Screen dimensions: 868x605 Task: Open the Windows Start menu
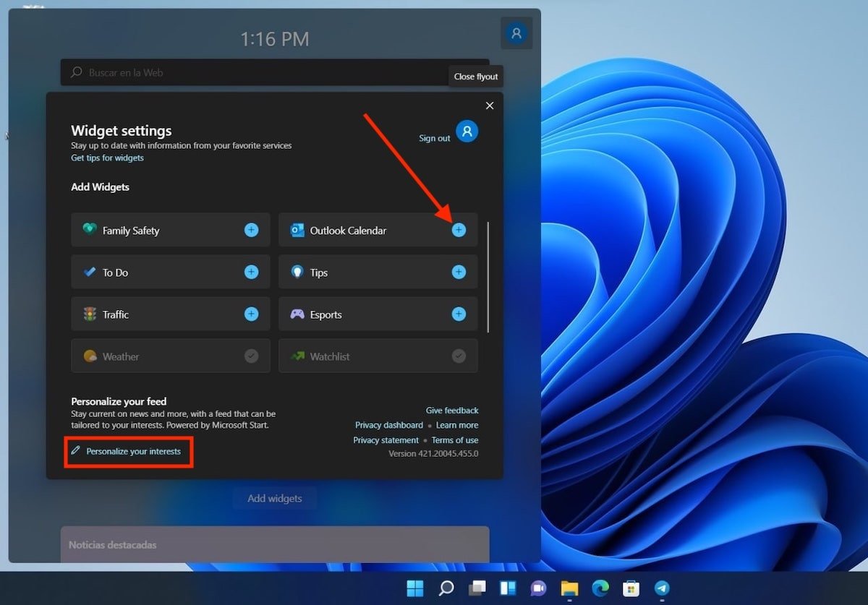click(x=415, y=588)
